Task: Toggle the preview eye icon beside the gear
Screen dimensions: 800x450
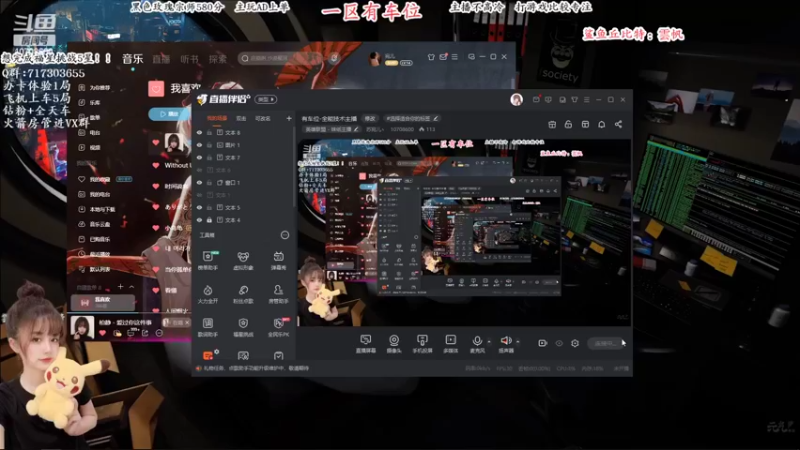Action: pos(559,343)
